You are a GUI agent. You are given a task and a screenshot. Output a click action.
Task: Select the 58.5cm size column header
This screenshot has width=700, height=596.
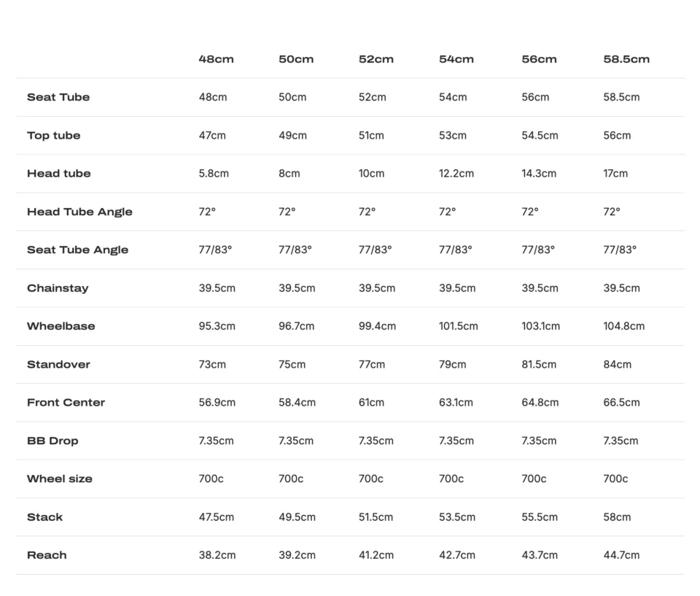[x=626, y=59]
